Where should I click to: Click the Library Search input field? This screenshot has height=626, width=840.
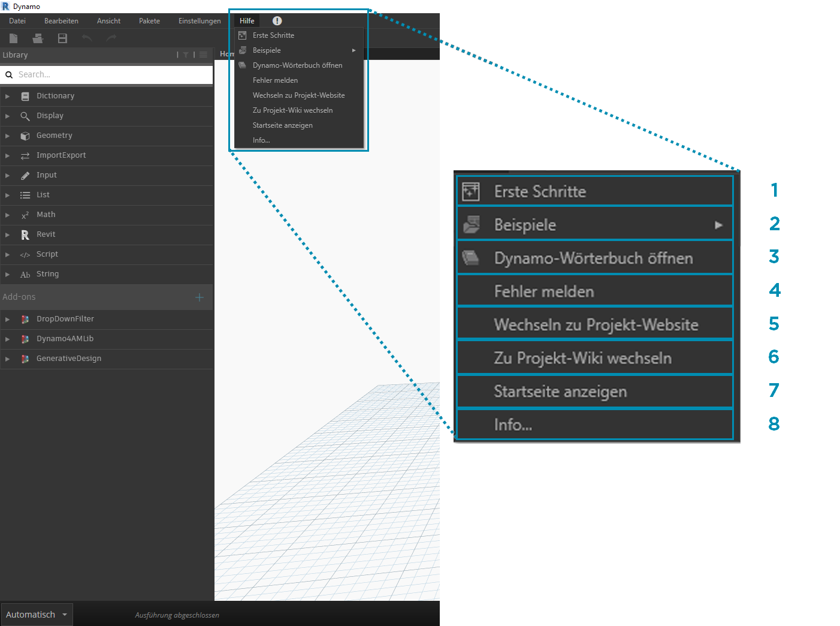tap(107, 74)
